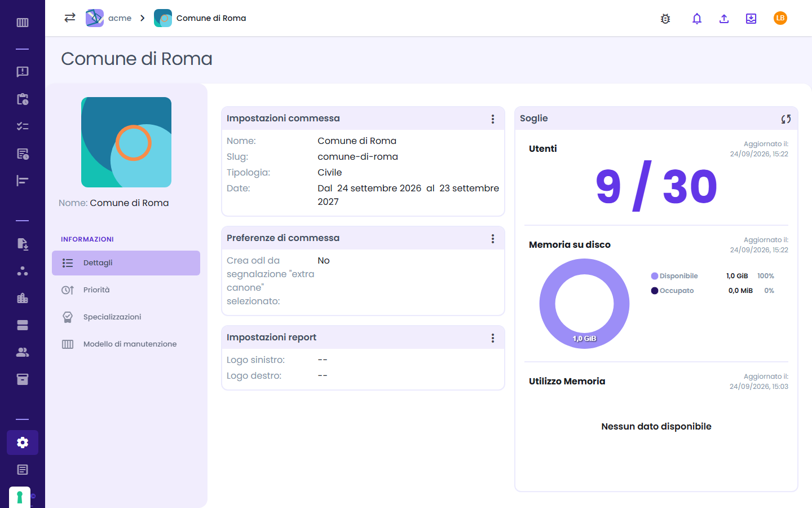
Task: Open the notifications bell
Action: pos(697,19)
